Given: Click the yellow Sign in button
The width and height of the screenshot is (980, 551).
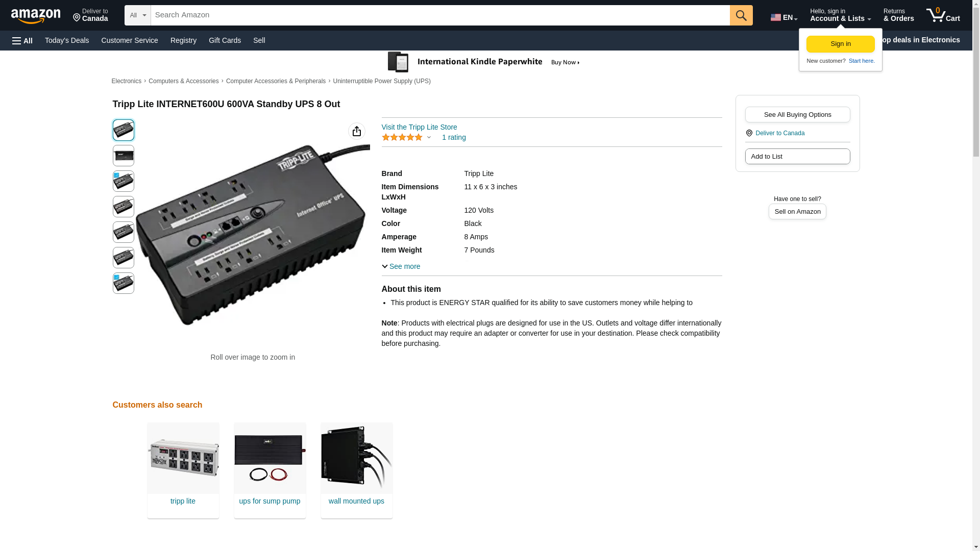Looking at the screenshot, I should 840,44.
